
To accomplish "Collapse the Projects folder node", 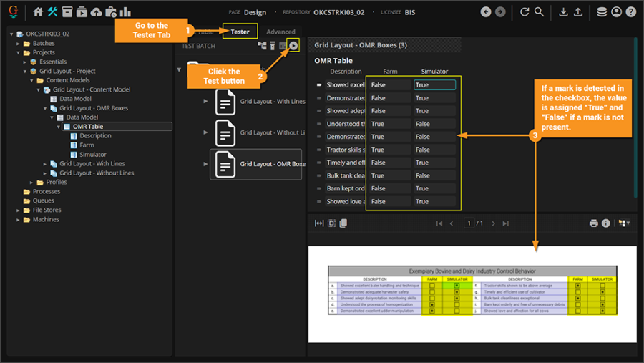I will point(19,53).
